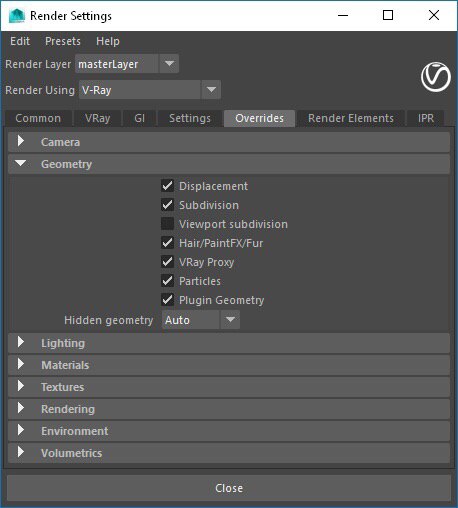Click the Close button at bottom
Viewport: 458px width, 508px height.
click(229, 488)
